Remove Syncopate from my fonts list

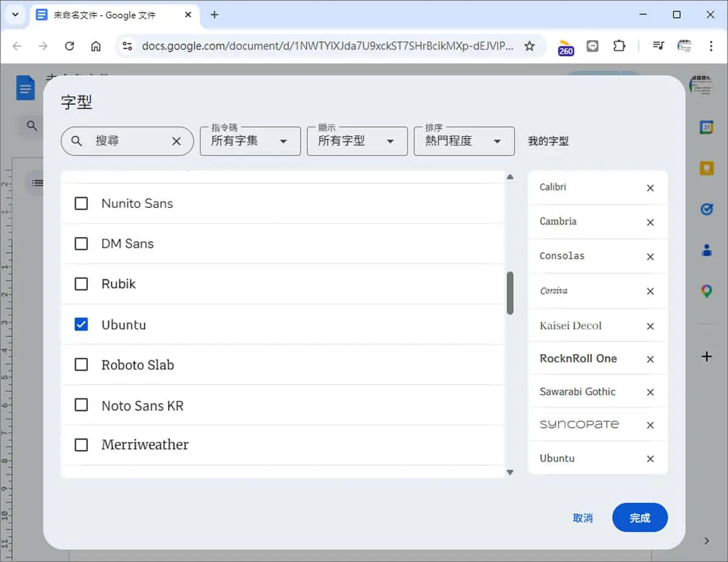650,425
